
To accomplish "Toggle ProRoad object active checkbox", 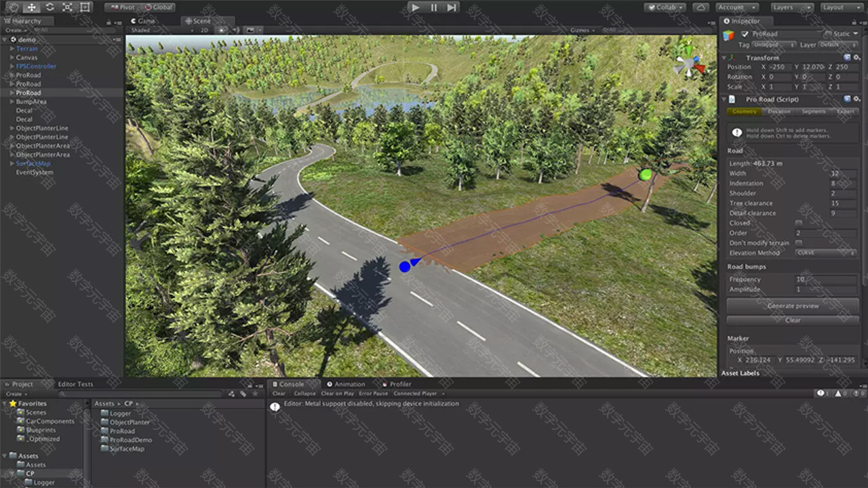I will click(745, 34).
